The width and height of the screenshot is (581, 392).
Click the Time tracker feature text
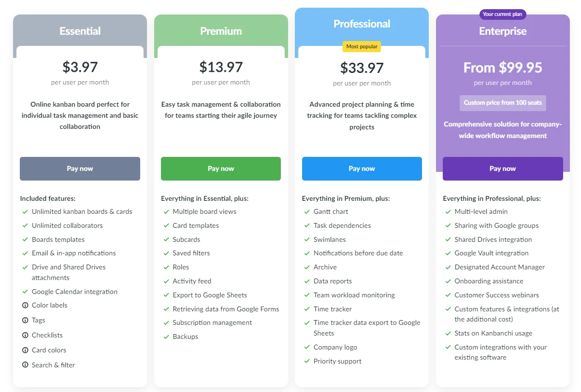[x=333, y=309]
